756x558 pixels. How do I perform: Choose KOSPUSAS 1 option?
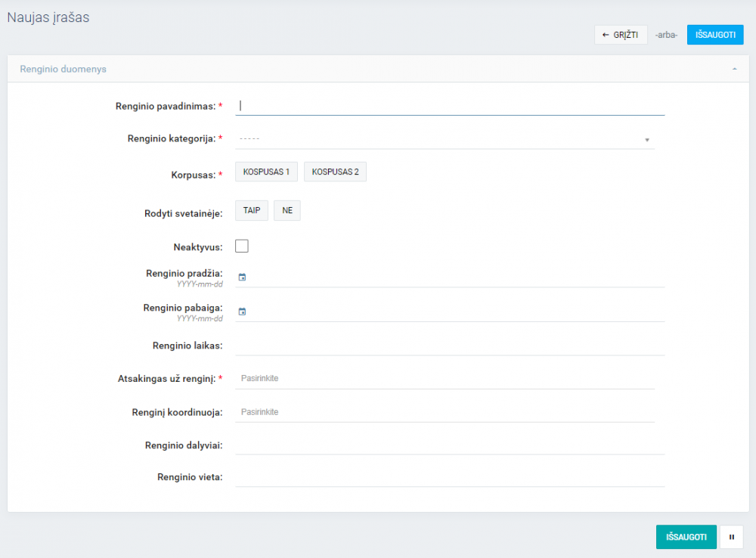(x=266, y=172)
